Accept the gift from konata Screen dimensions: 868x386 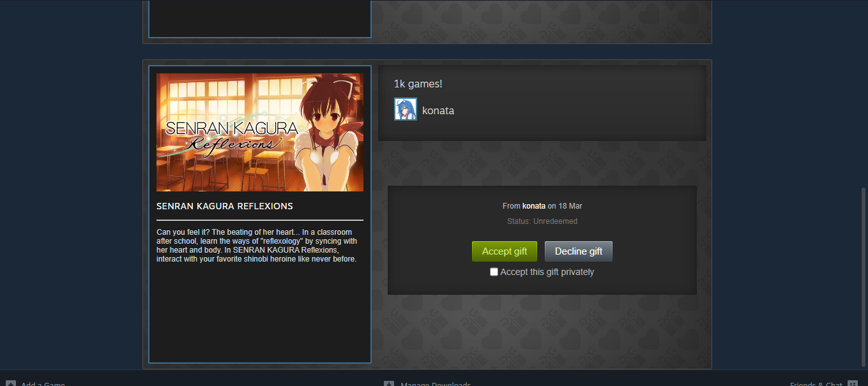pos(505,251)
